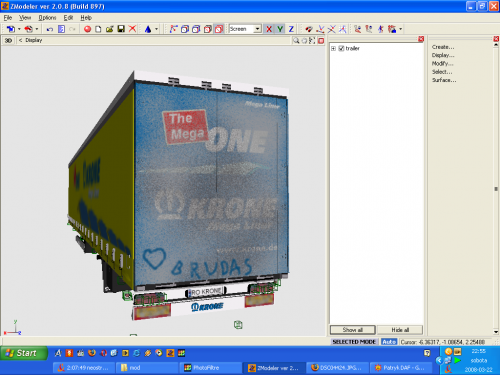Open the View menu
The width and height of the screenshot is (500, 375).
point(25,18)
